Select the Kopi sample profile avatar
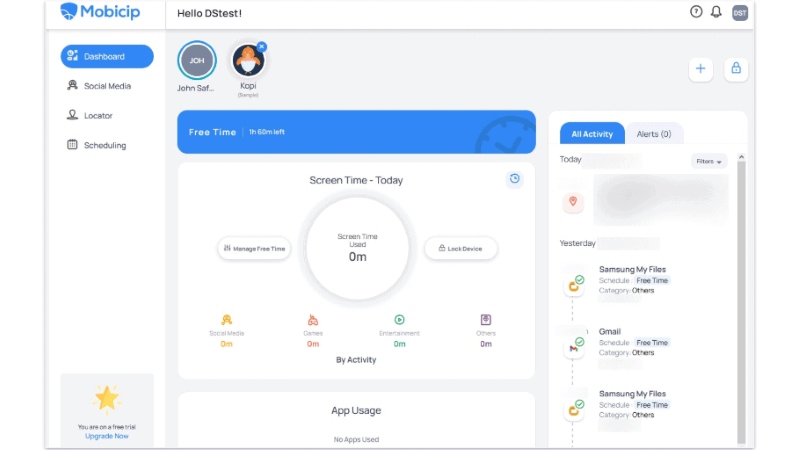The image size is (800, 450). (248, 61)
